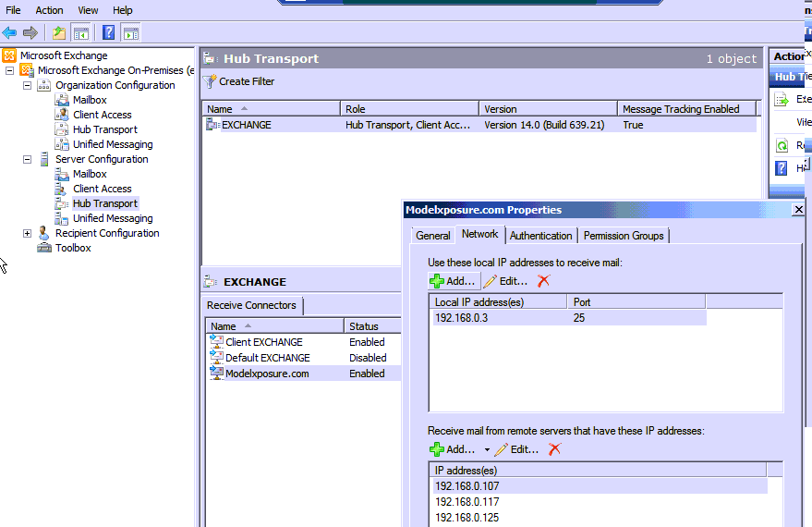Click the Role column header
The height and width of the screenshot is (527, 812).
coord(409,109)
